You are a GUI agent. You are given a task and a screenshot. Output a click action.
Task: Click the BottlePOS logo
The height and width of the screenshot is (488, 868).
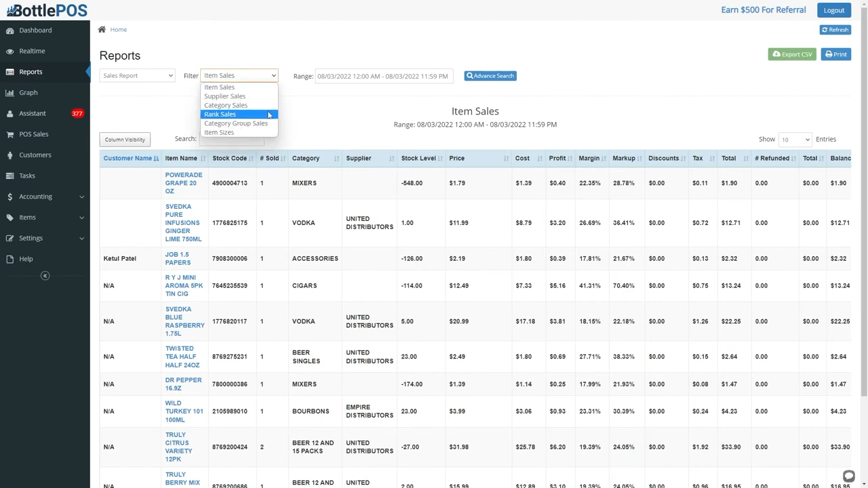[x=47, y=10]
